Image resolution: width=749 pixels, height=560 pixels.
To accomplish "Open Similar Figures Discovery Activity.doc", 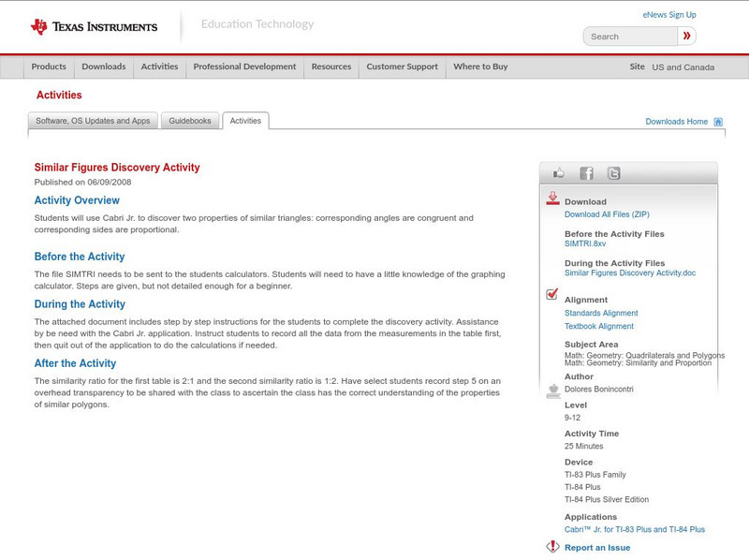I will tap(630, 273).
